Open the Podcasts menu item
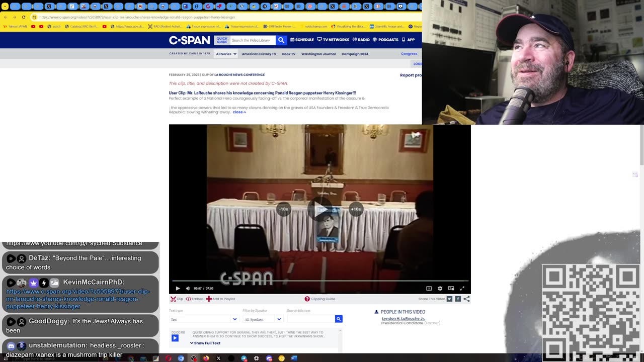This screenshot has height=362, width=644. (x=385, y=40)
